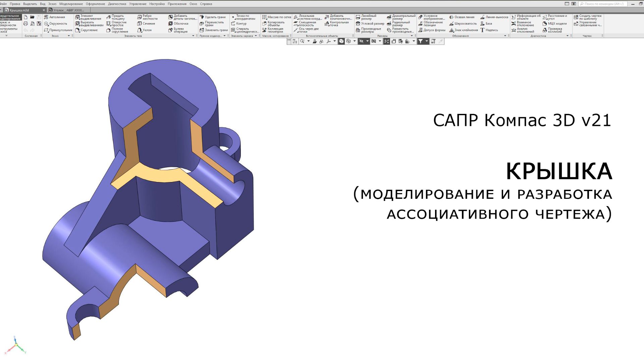This screenshot has height=363, width=644.
Task: Click the Линейный размер dimension tool
Action: (366, 17)
